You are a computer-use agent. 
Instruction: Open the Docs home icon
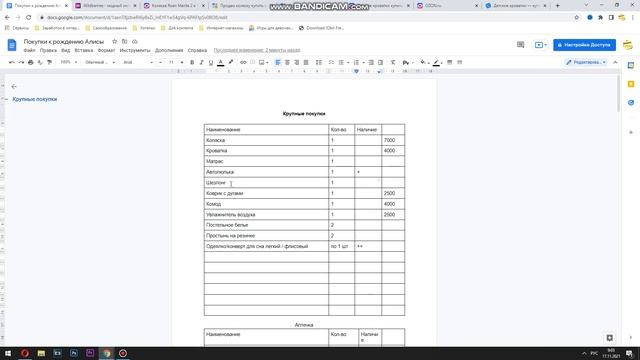(x=12, y=45)
